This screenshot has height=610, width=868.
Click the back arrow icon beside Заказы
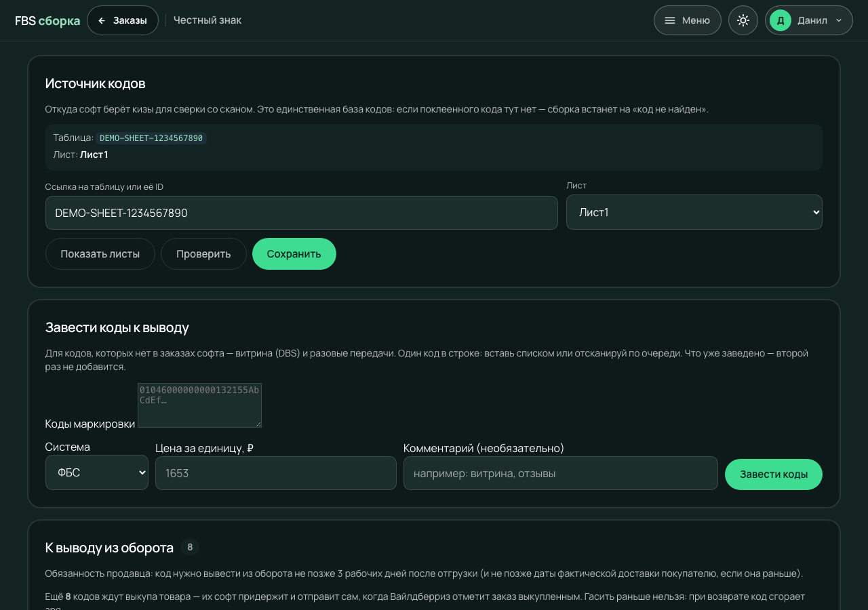pos(102,20)
